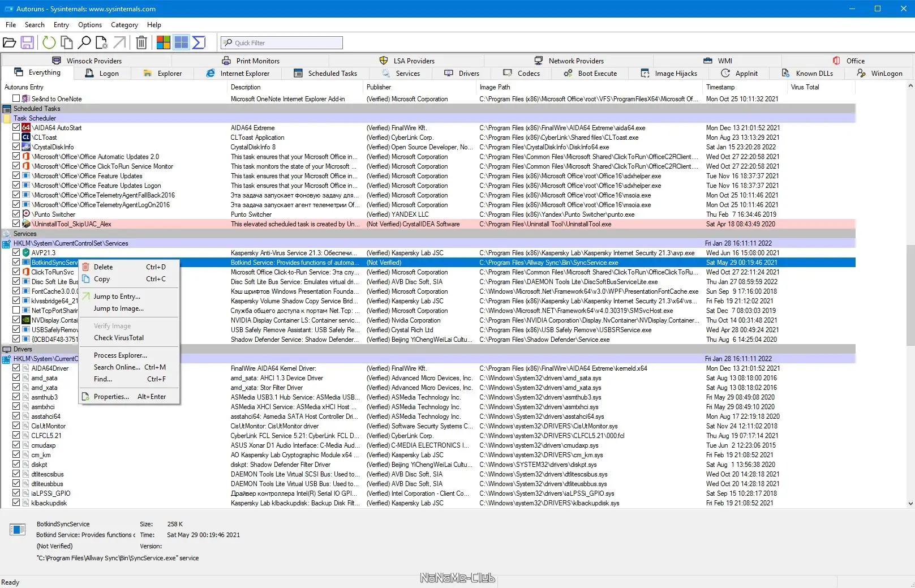915x588 pixels.
Task: Click the AIDA64 AutoStart entry icon
Action: click(26, 128)
